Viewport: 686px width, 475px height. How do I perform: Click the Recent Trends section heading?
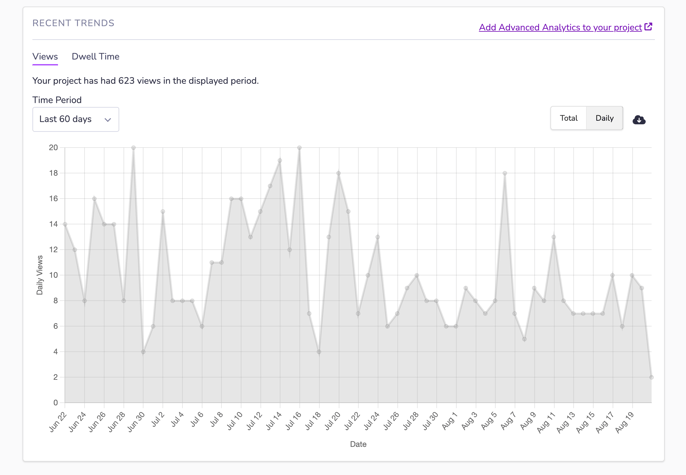pyautogui.click(x=73, y=23)
